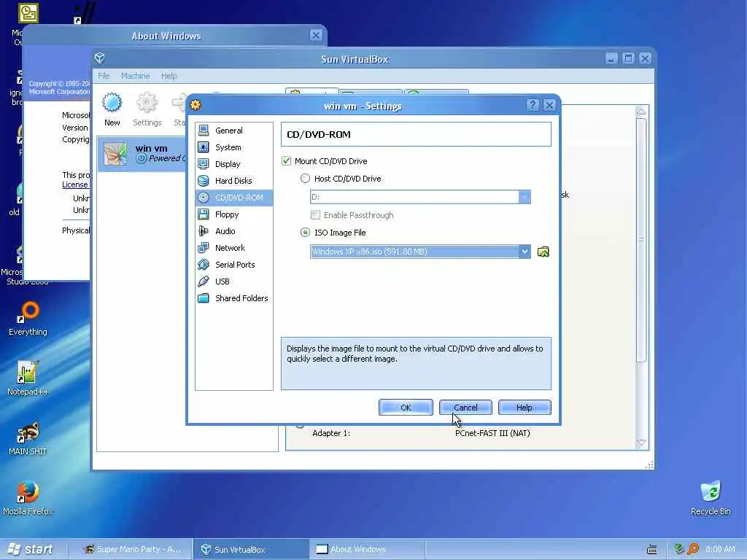The width and height of the screenshot is (747, 560).
Task: Click the keyboard icon in the system tray
Action: 652,550
